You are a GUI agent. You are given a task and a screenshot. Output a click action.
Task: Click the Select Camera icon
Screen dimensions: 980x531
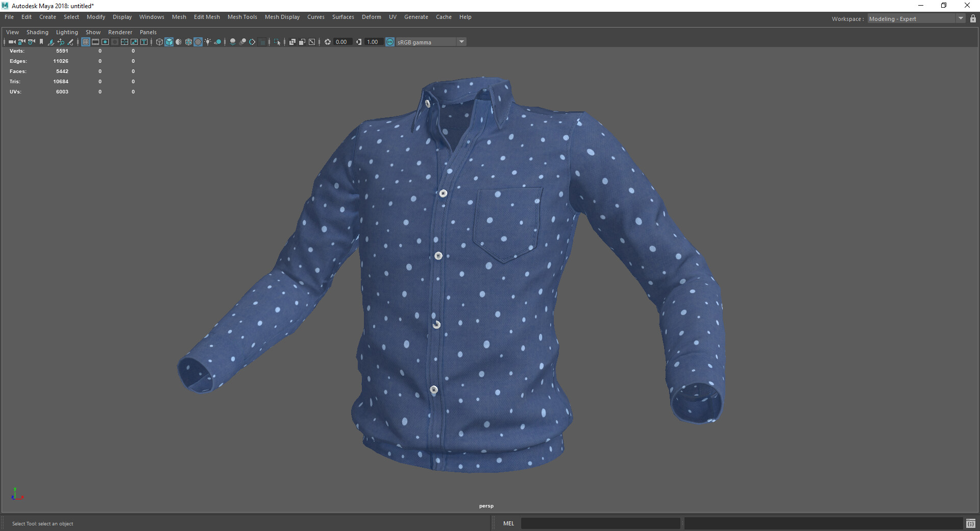coord(12,42)
